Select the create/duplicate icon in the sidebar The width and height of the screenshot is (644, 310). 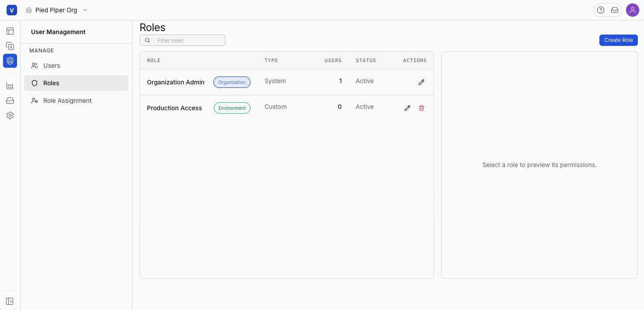(10, 46)
